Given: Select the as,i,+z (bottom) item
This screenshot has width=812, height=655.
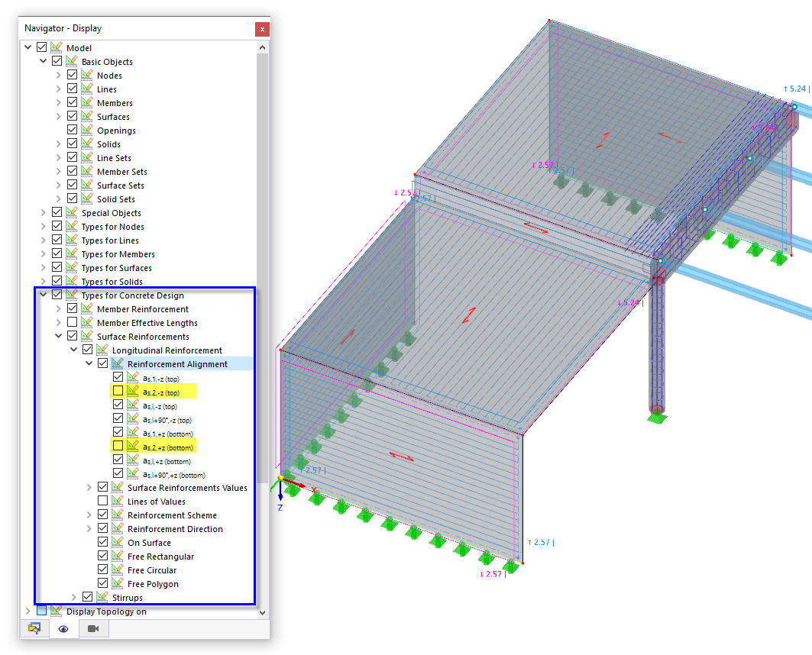Looking at the screenshot, I should pyautogui.click(x=167, y=462).
